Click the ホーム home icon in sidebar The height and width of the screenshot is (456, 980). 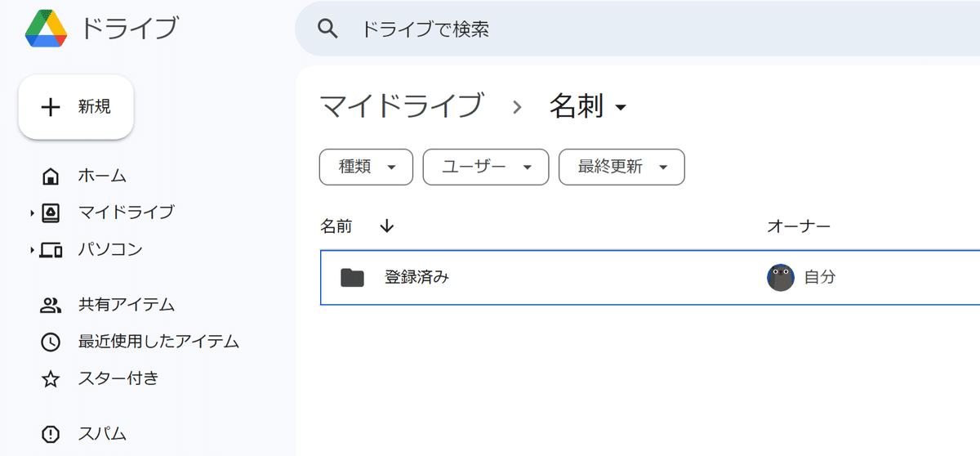pyautogui.click(x=51, y=176)
